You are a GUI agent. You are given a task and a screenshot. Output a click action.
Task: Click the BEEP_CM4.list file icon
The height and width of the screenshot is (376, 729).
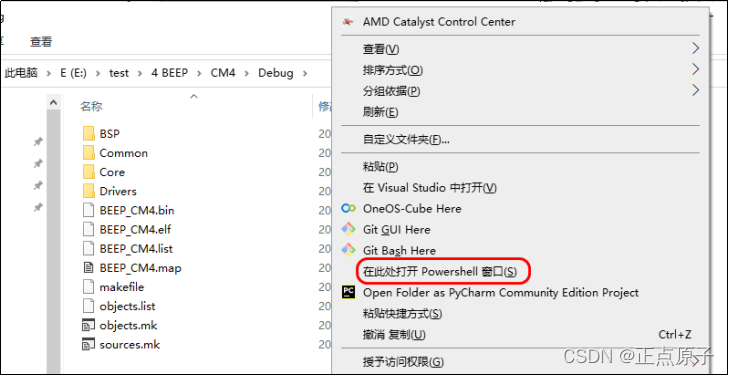click(x=88, y=249)
